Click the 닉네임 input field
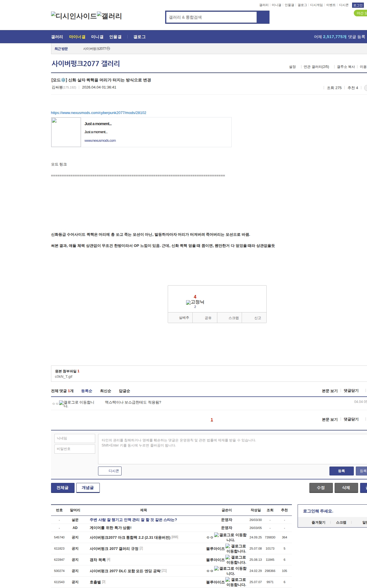The image size is (367, 588). (75, 438)
